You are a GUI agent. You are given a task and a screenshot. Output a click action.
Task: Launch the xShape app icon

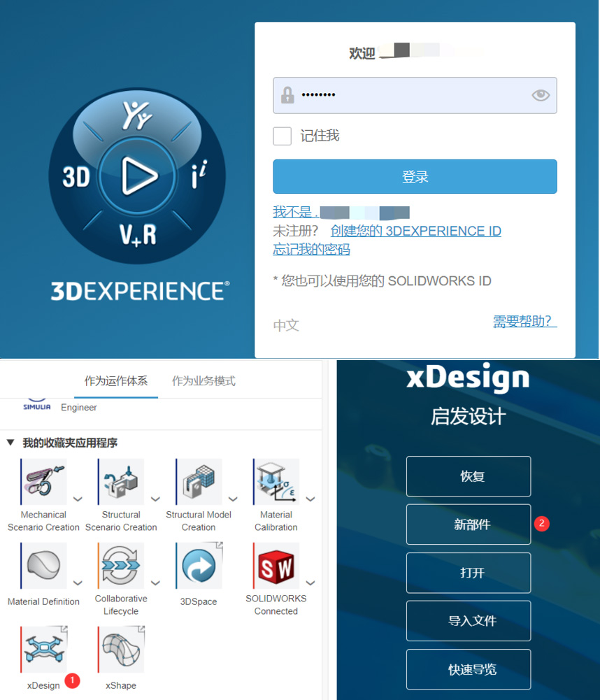(x=122, y=649)
